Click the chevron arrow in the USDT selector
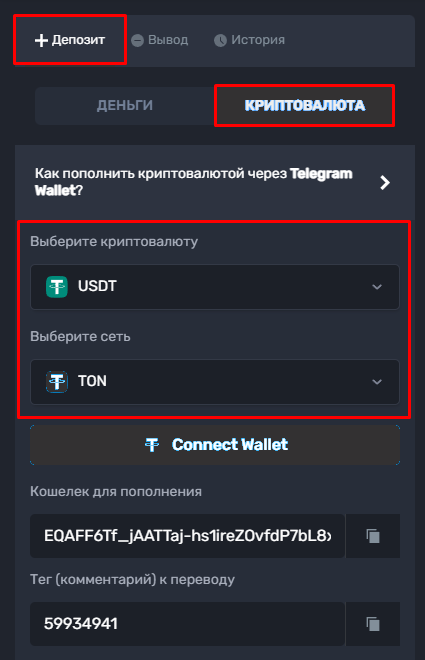This screenshot has height=660, width=425. tap(377, 287)
